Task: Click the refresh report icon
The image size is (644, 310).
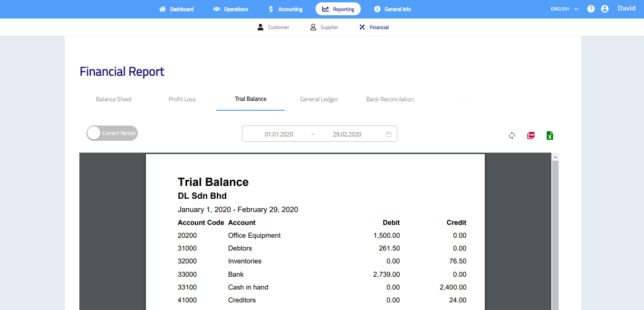Action: pos(512,136)
